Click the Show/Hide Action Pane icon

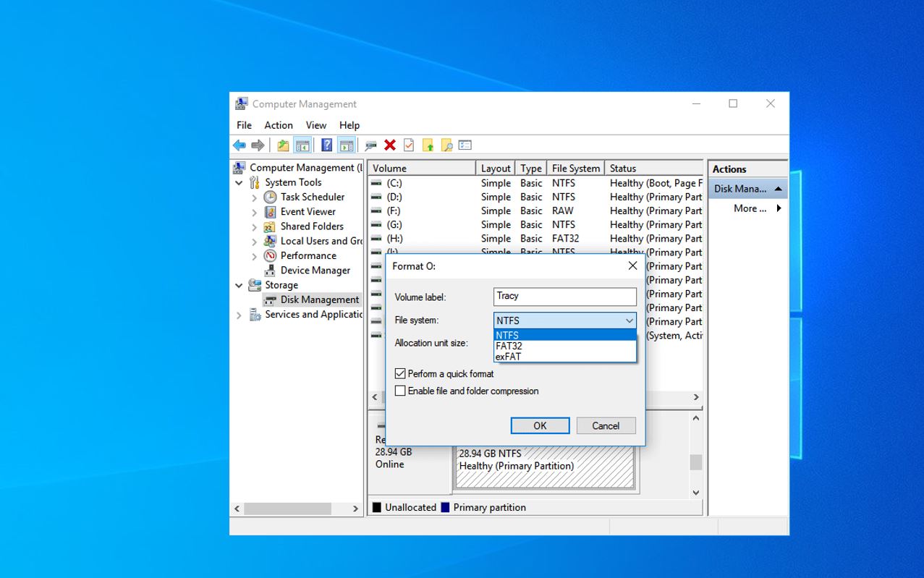(x=347, y=145)
